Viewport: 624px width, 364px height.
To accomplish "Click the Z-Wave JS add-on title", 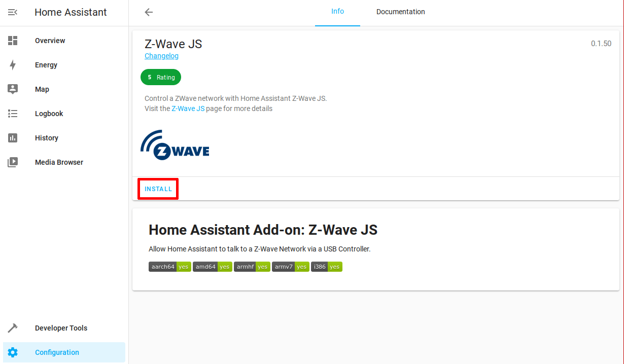I will point(174,44).
